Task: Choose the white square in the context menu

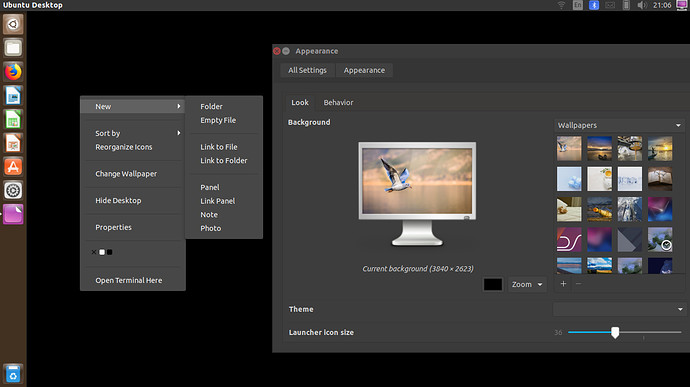Action: tap(102, 252)
